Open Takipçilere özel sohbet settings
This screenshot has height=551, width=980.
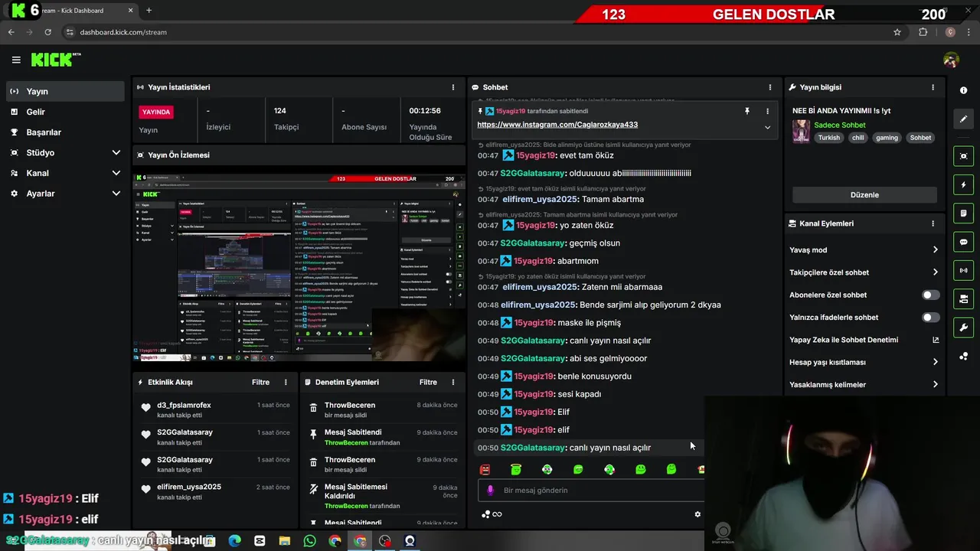pyautogui.click(x=864, y=272)
